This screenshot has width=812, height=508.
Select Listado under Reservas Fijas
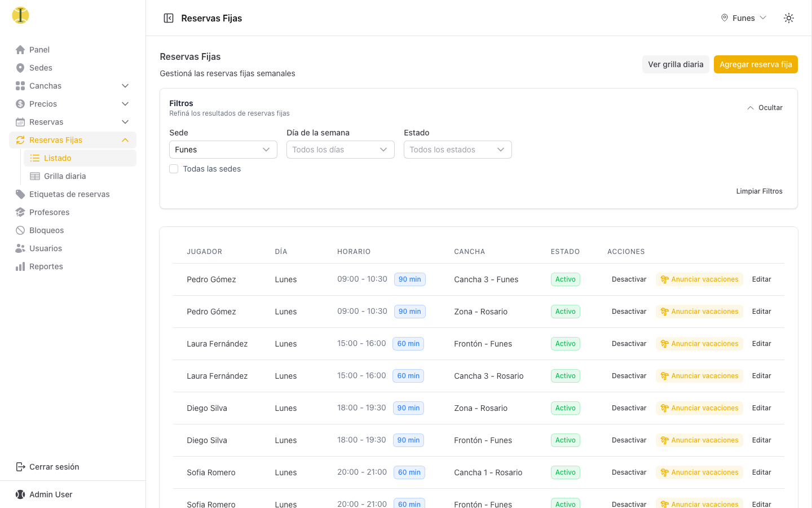pyautogui.click(x=80, y=158)
